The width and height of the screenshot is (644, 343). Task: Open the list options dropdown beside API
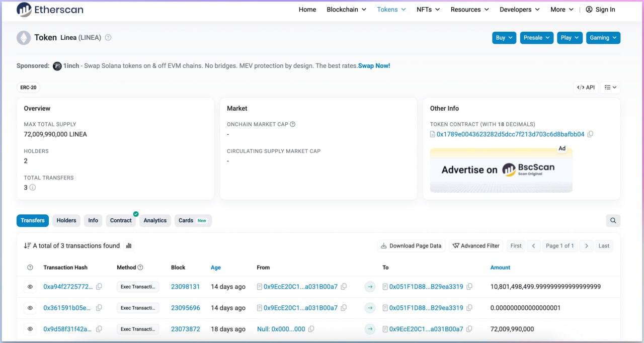[610, 88]
